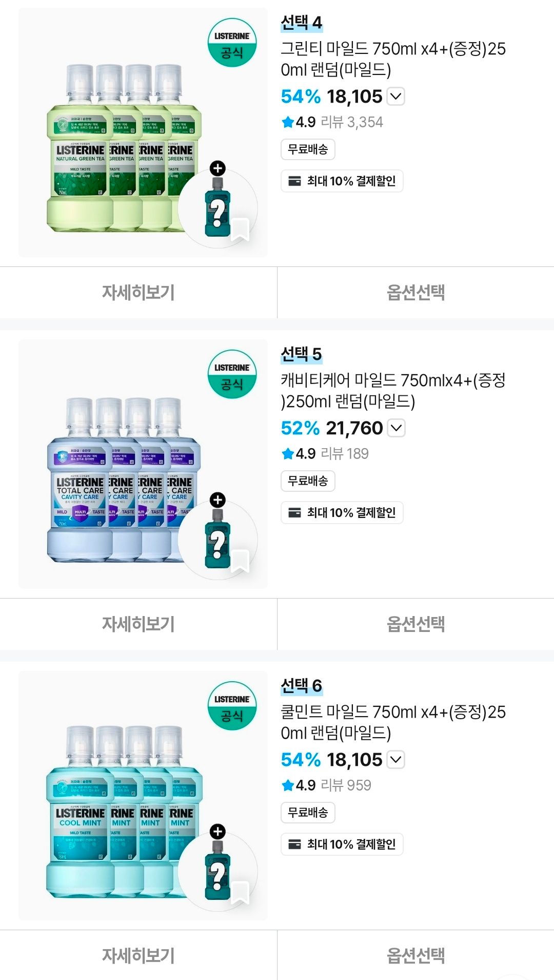Tap the Listerine 공식 badge on 선택 5

232,374
